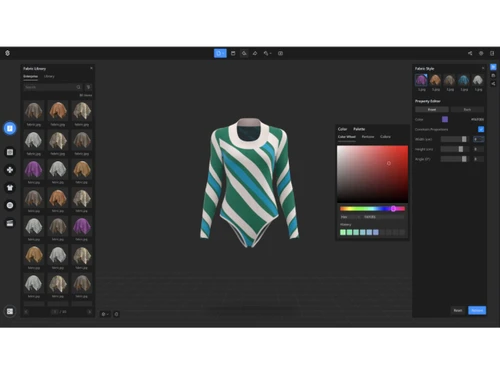500x375 pixels.
Task: Select the purple fabric thumbnail in Fabric Style
Action: [x=421, y=80]
